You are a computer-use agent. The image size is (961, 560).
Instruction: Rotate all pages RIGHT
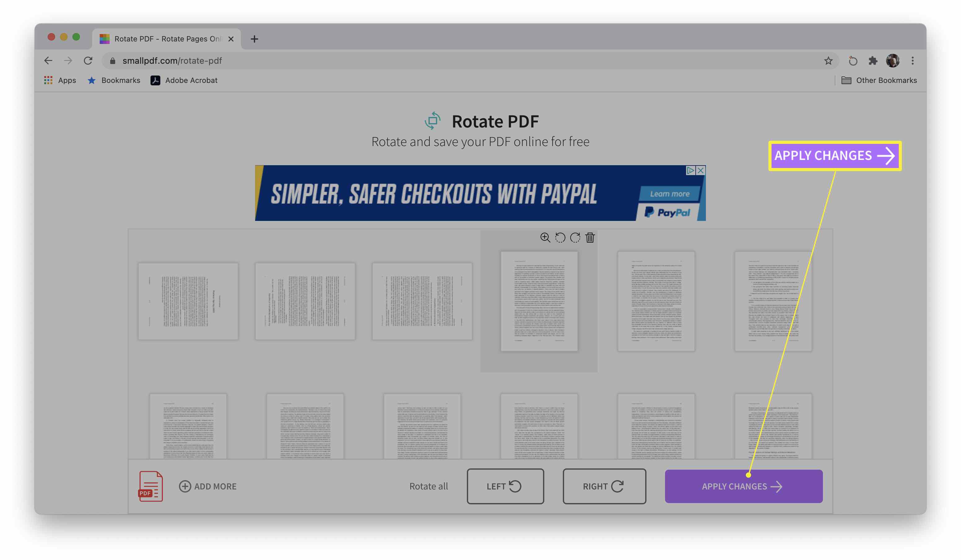pyautogui.click(x=604, y=486)
